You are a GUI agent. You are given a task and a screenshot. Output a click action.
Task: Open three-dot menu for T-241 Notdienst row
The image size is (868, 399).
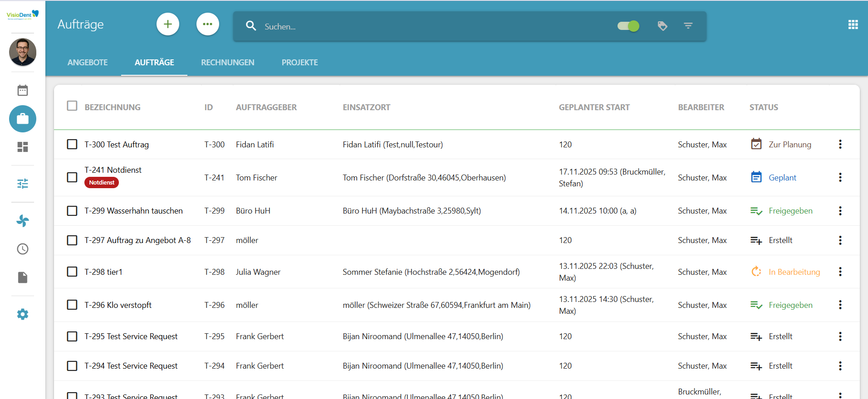(840, 177)
